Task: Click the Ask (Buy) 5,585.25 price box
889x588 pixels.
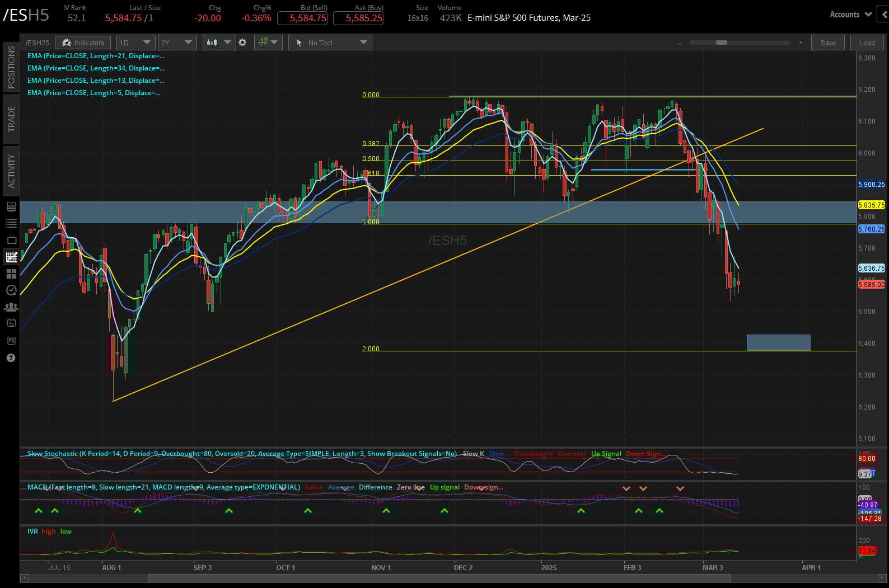Action: [358, 18]
